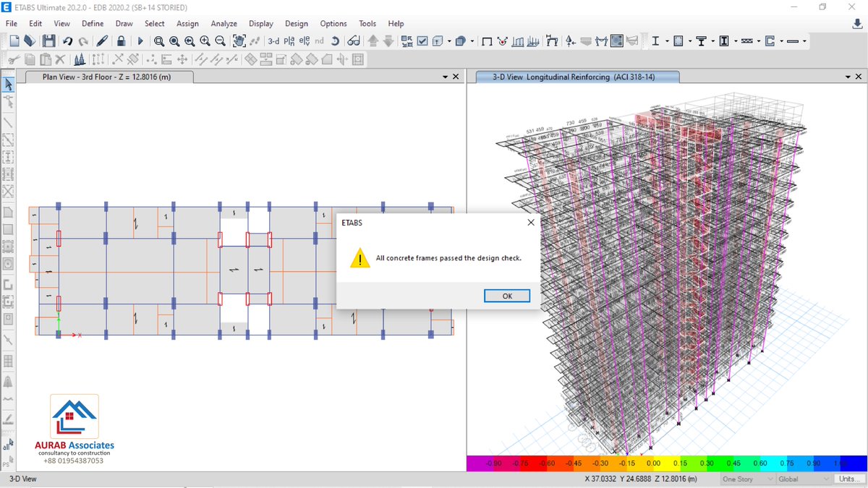Open the 3-D View pane dropdown arrow
The image size is (868, 488).
click(x=848, y=77)
